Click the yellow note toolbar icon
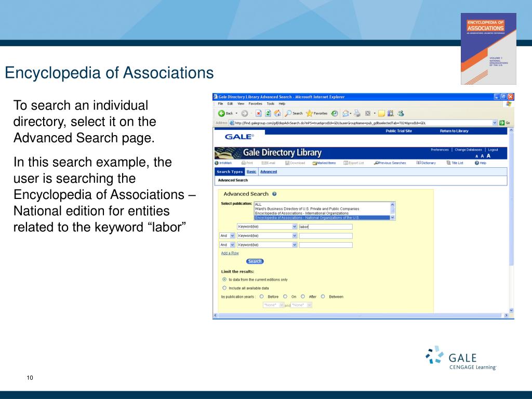This screenshot has width=532, height=399. pyautogui.click(x=382, y=113)
